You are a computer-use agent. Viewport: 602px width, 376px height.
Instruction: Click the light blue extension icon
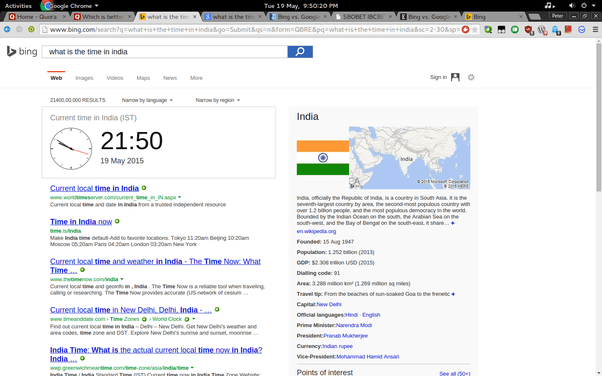pos(556,30)
